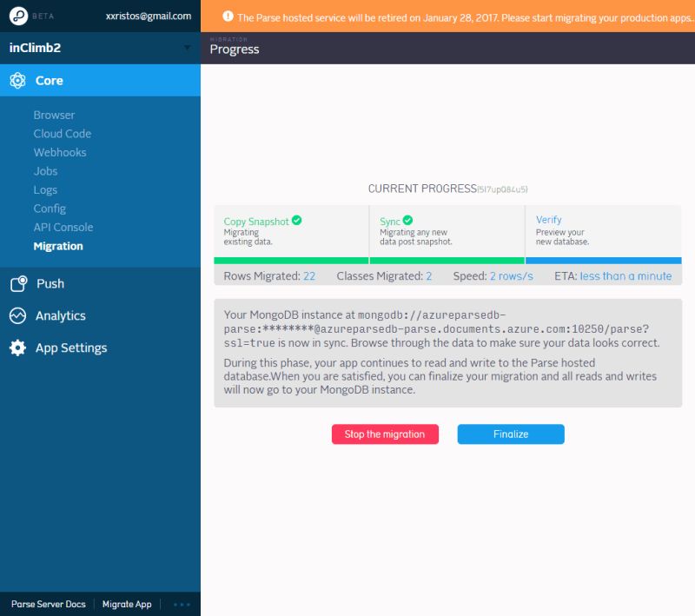Click the Analytics chart icon
Viewport: 695px width, 616px height.
click(x=17, y=315)
